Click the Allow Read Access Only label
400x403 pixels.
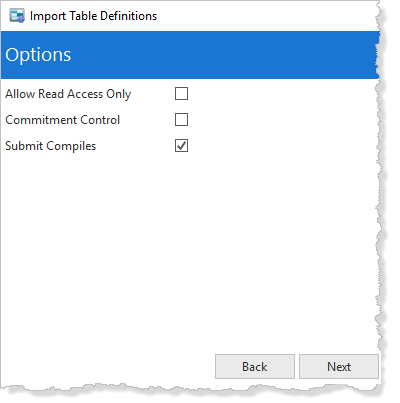click(x=68, y=94)
